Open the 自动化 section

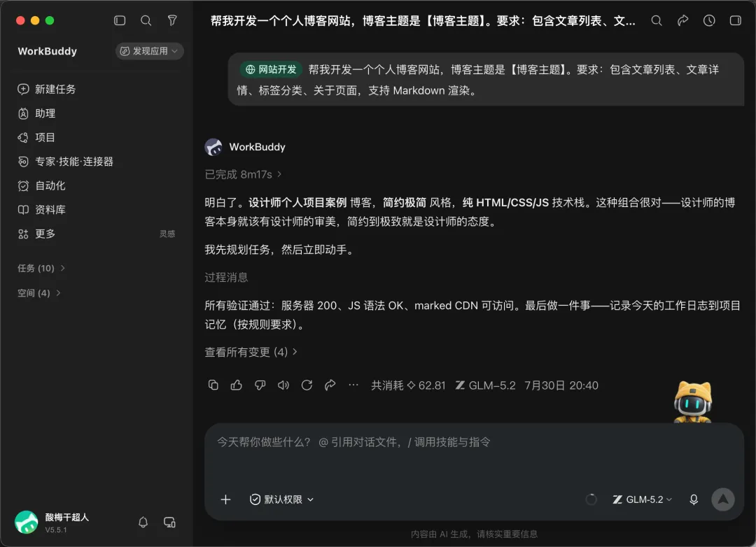41,185
